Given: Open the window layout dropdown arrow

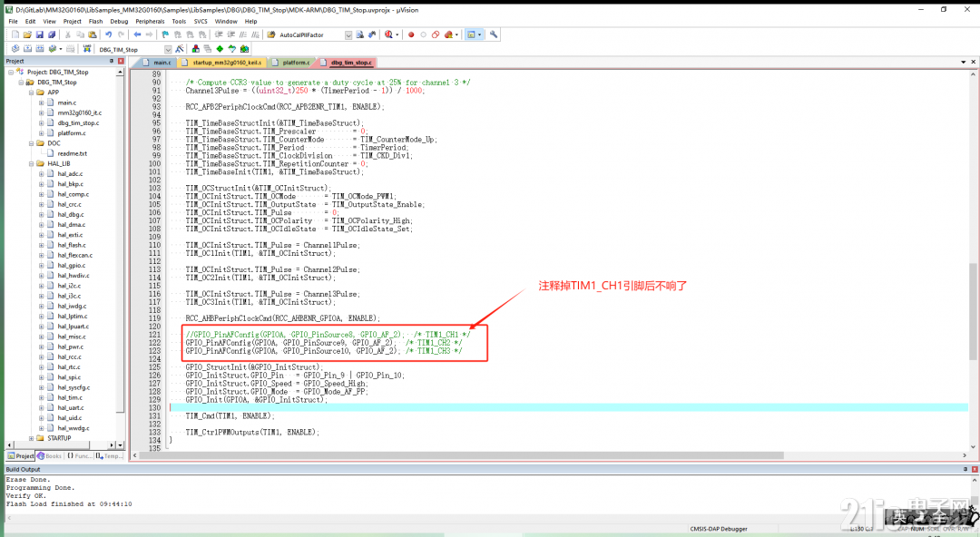Looking at the screenshot, I should pos(479,34).
